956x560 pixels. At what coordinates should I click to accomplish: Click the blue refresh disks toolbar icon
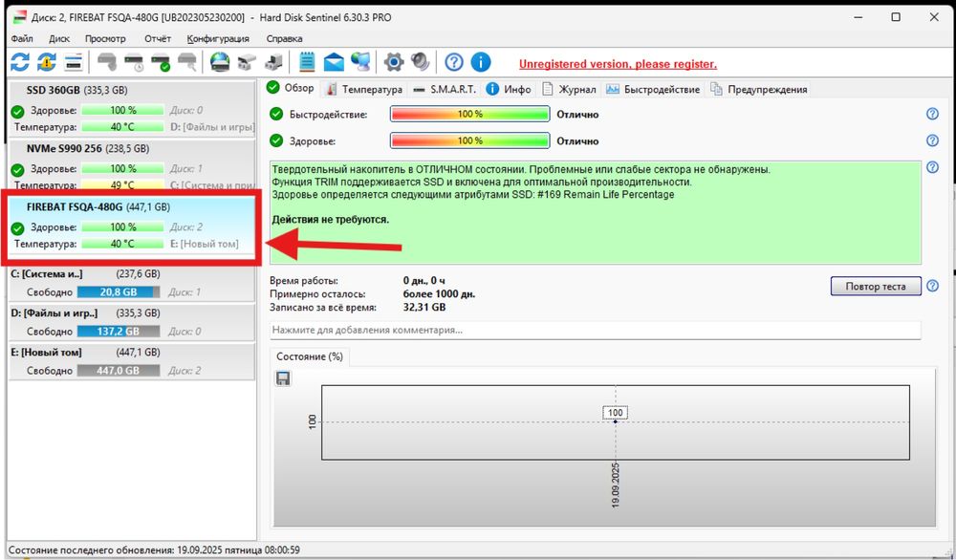[x=19, y=62]
